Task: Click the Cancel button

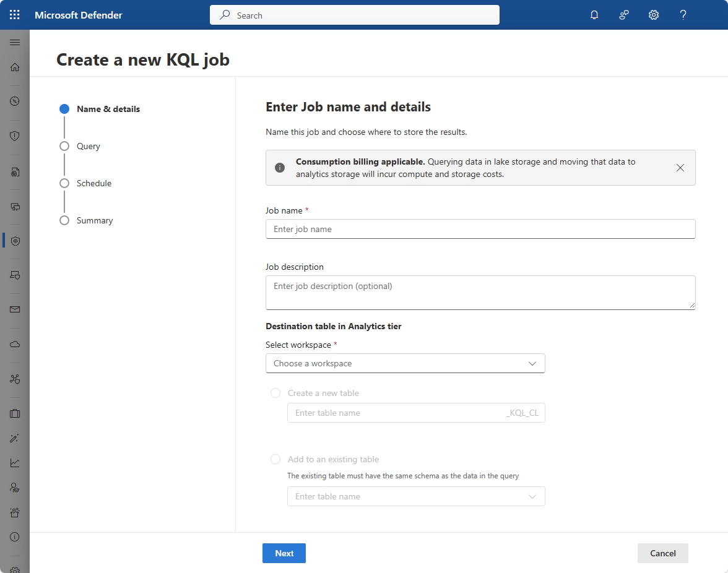Action: coord(662,553)
